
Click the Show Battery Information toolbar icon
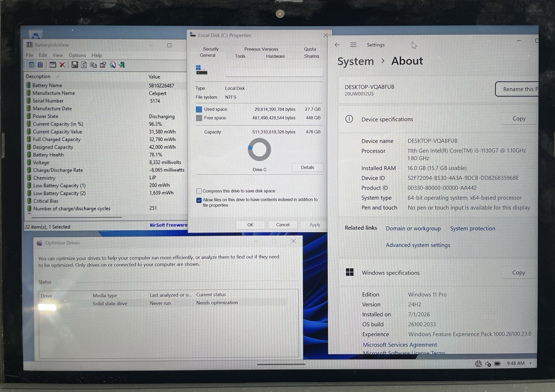[x=31, y=65]
